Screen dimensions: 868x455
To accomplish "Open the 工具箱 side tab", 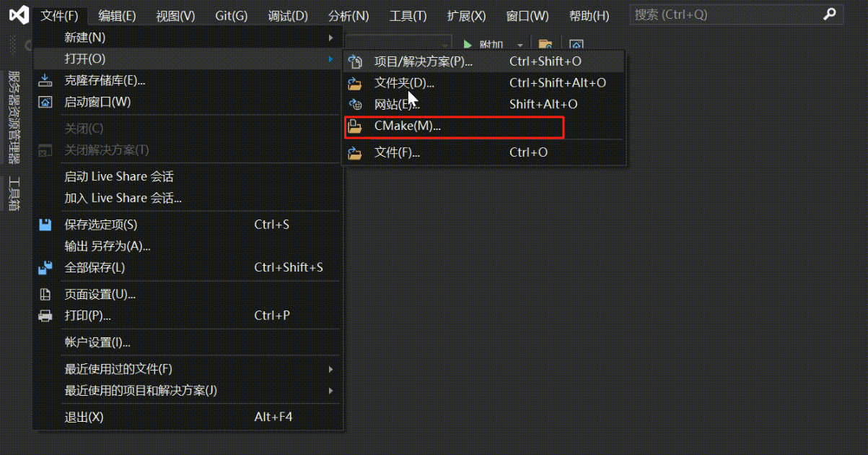I will [x=14, y=194].
